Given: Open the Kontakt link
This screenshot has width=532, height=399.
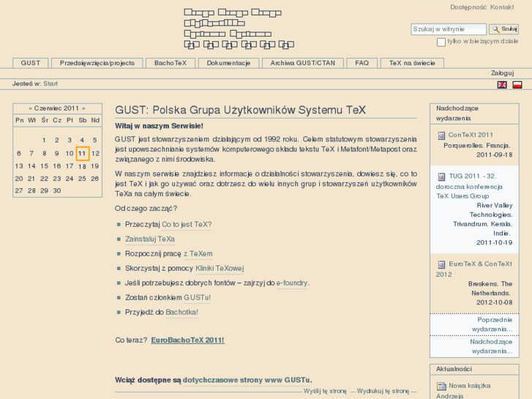Looking at the screenshot, I should click(x=502, y=7).
